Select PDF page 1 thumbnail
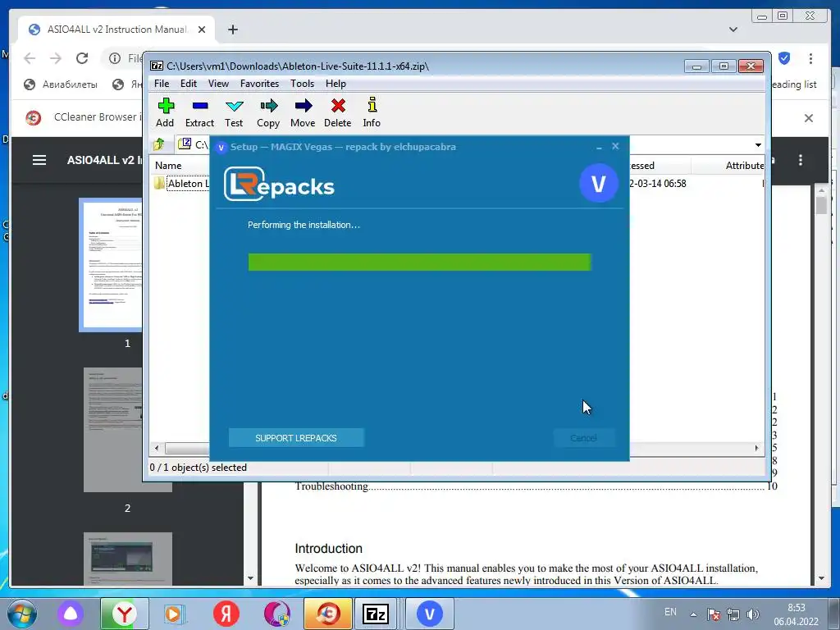The height and width of the screenshot is (630, 840). pos(111,265)
